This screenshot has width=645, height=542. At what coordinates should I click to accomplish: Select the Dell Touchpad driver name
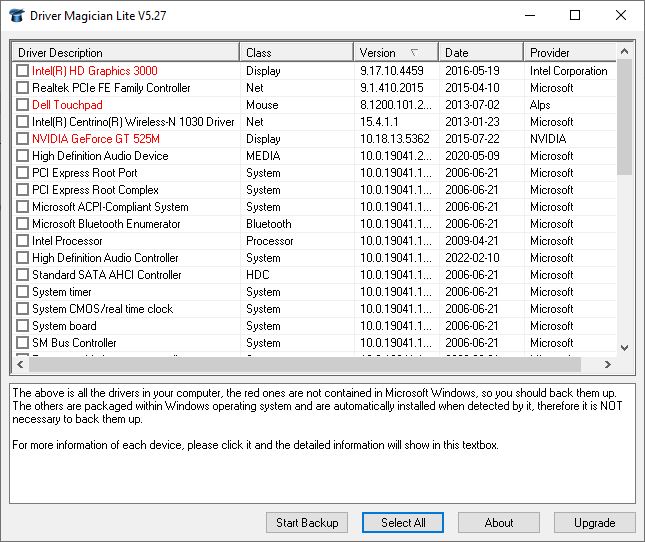67,104
